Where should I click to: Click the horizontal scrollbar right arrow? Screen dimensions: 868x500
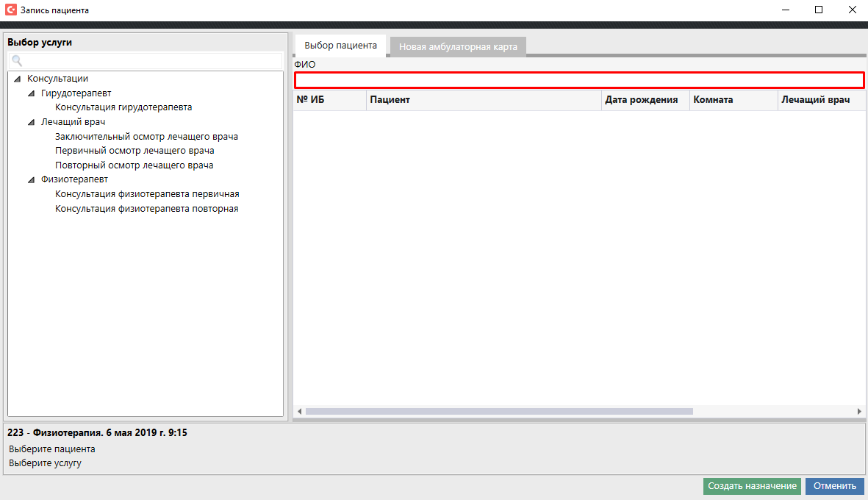pyautogui.click(x=858, y=412)
